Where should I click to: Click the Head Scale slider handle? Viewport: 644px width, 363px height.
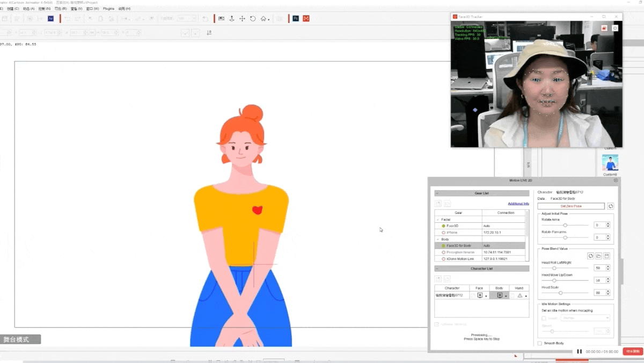[x=561, y=293]
